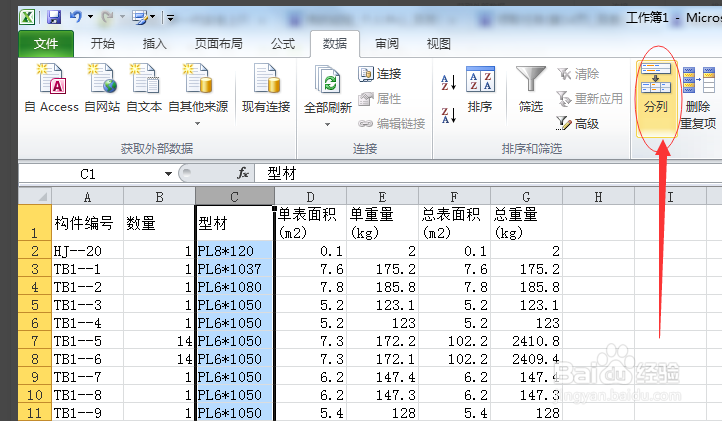The image size is (722, 421).
Task: Click the Connections (连接) button
Action: click(379, 74)
